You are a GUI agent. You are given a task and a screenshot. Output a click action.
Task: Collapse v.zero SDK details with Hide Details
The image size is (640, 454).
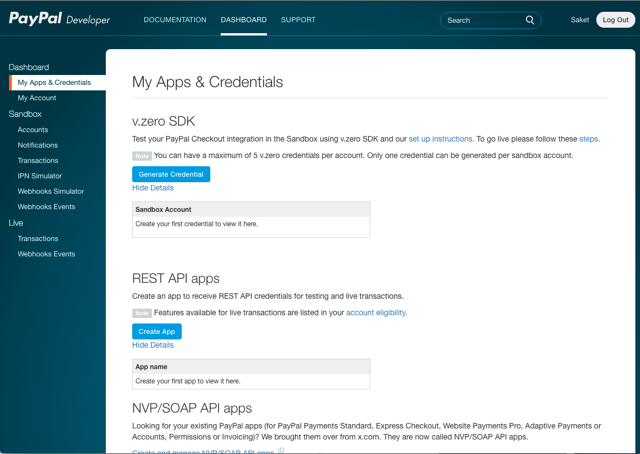click(x=153, y=188)
